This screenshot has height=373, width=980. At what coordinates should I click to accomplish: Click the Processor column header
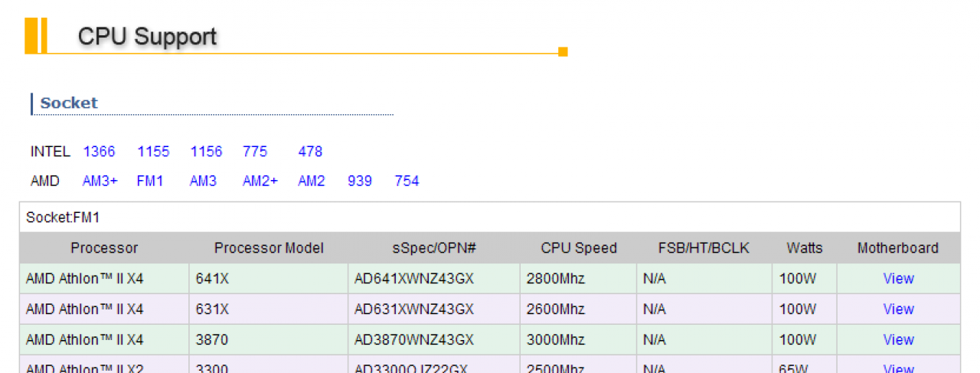coord(104,248)
